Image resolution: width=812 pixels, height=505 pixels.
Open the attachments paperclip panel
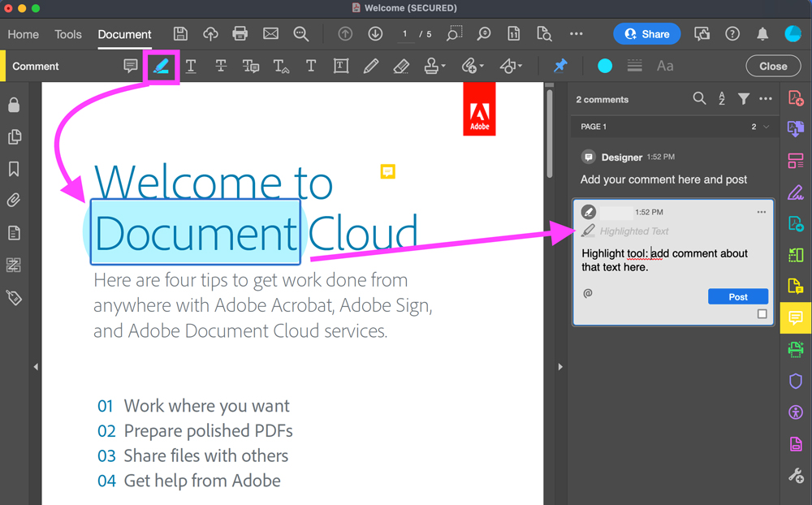tap(14, 201)
